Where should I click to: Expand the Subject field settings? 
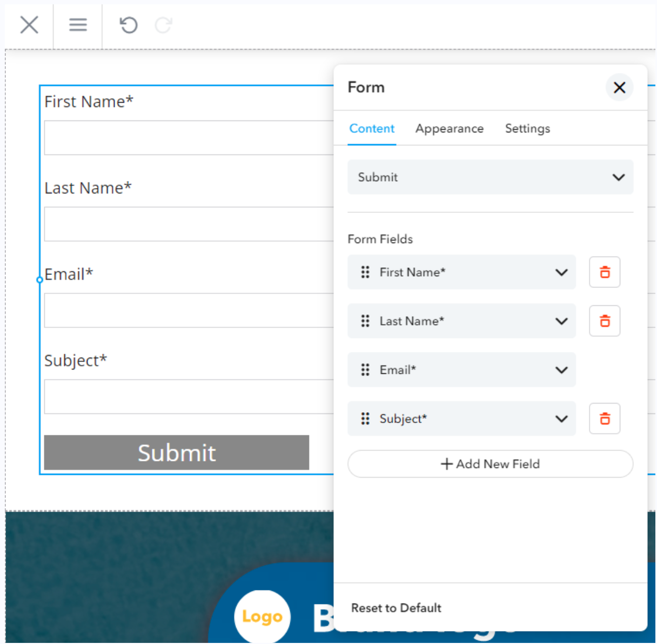point(561,419)
